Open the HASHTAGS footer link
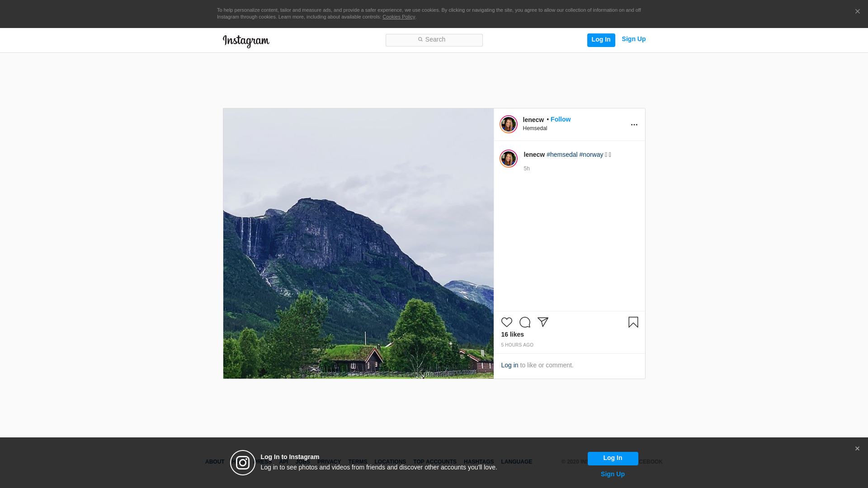This screenshot has width=868, height=488. (478, 462)
